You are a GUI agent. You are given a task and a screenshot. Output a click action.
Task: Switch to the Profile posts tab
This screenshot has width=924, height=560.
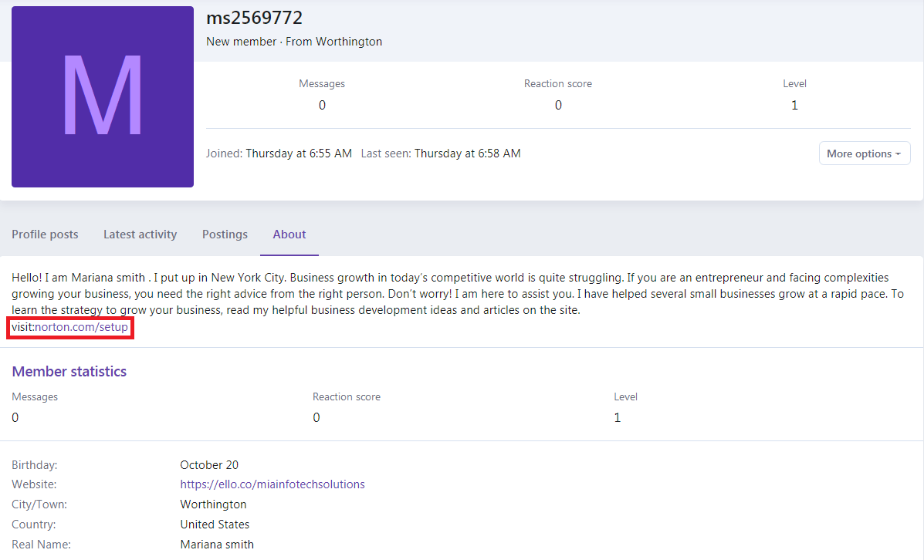[45, 234]
